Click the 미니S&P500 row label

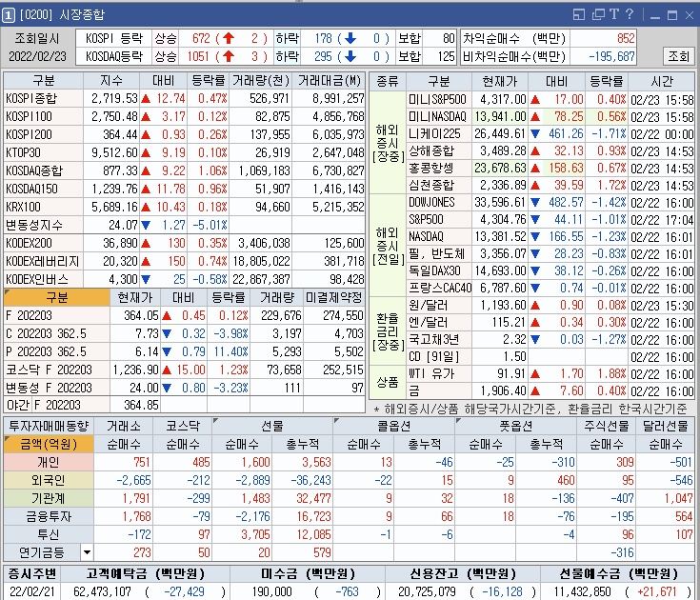(x=437, y=99)
